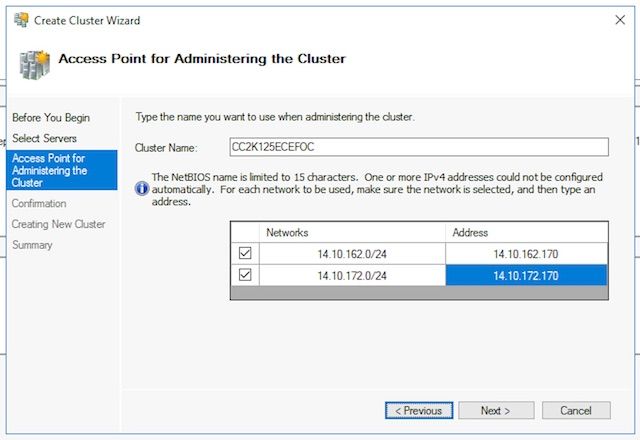Click the Cluster Name label
Screen dimensions: 640x440
(x=166, y=148)
